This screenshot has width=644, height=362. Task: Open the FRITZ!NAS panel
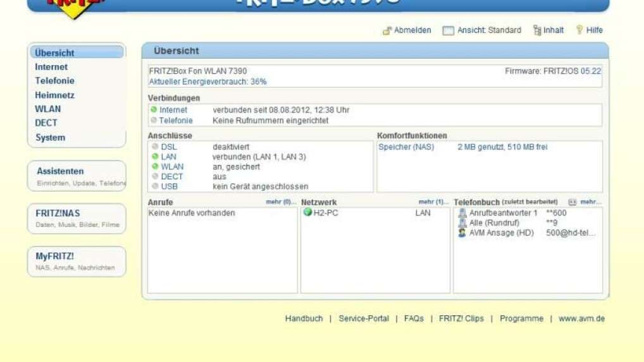(58, 214)
